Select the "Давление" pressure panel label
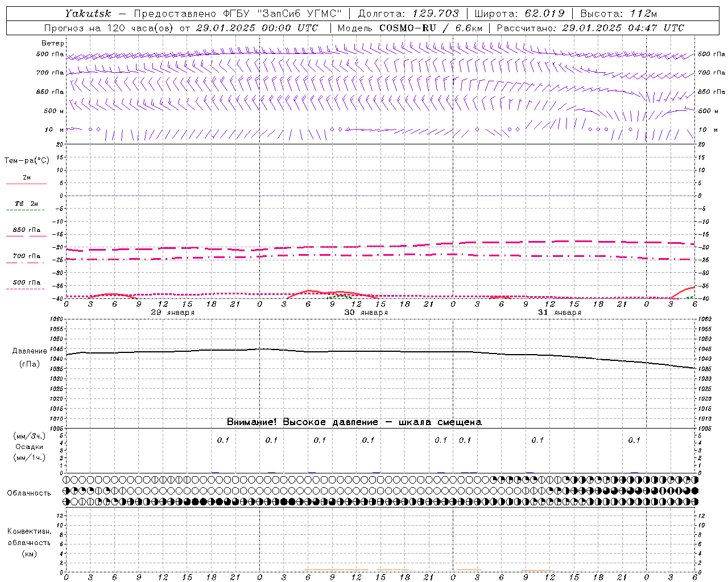 pyautogui.click(x=30, y=351)
